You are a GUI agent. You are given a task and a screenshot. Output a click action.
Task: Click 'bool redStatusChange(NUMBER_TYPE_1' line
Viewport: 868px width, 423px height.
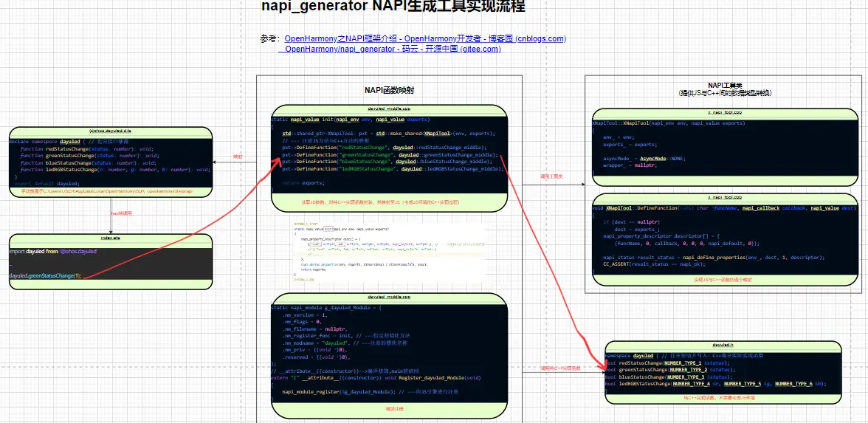click(667, 362)
